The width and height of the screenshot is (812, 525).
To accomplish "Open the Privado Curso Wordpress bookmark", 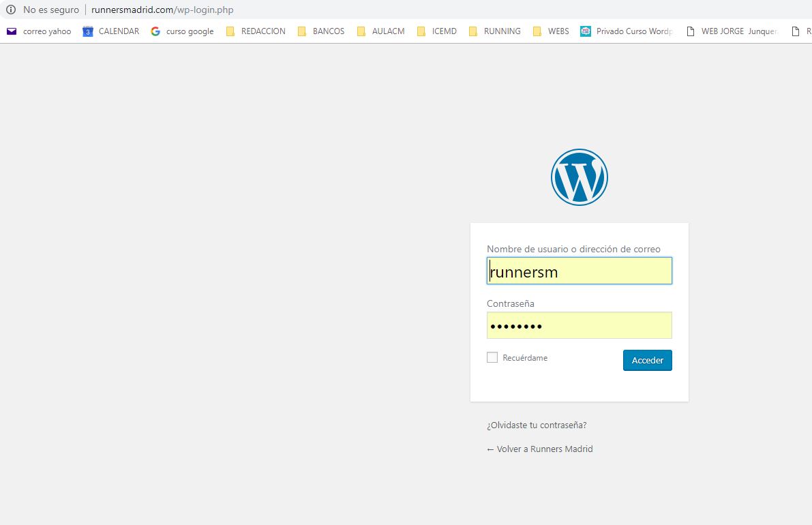I will [x=627, y=31].
